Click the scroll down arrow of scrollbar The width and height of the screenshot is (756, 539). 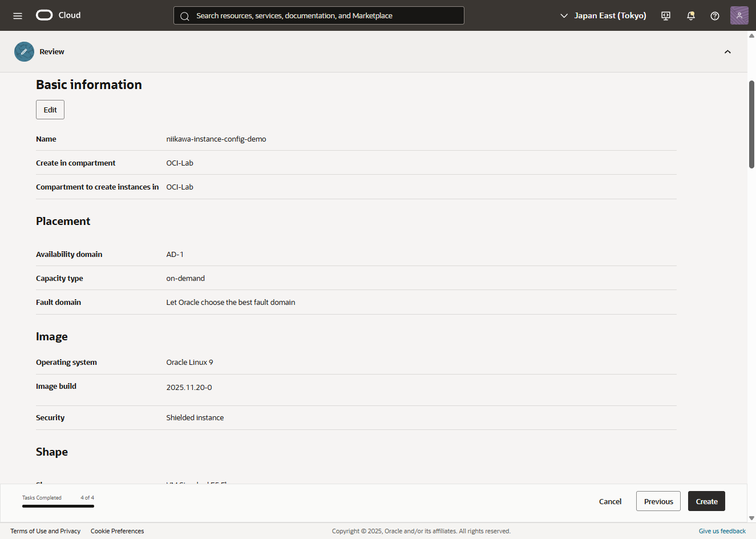tap(751, 518)
